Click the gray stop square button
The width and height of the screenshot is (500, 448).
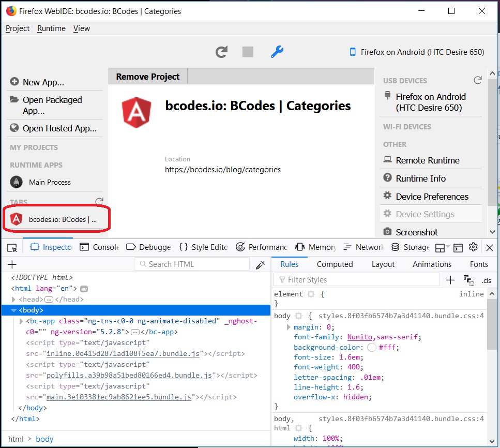pyautogui.click(x=248, y=52)
